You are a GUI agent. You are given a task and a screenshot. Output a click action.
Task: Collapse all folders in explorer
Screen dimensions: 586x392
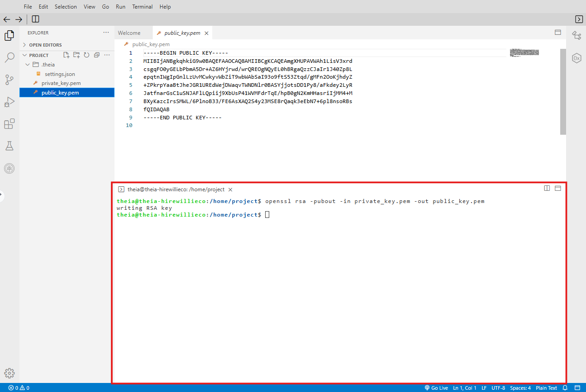point(96,55)
